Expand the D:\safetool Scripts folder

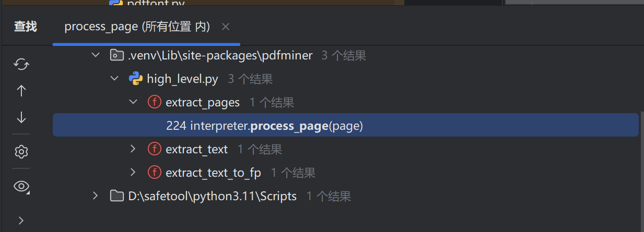(x=95, y=196)
